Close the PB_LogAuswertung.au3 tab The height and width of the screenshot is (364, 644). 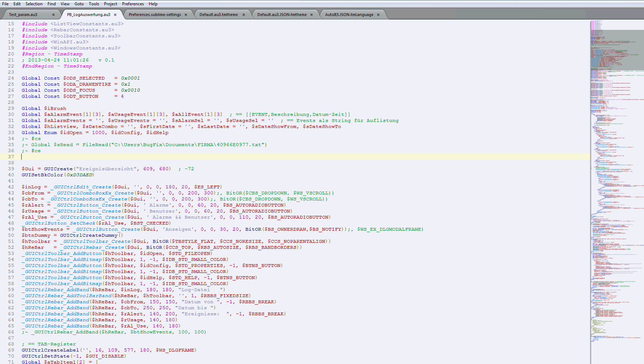115,15
